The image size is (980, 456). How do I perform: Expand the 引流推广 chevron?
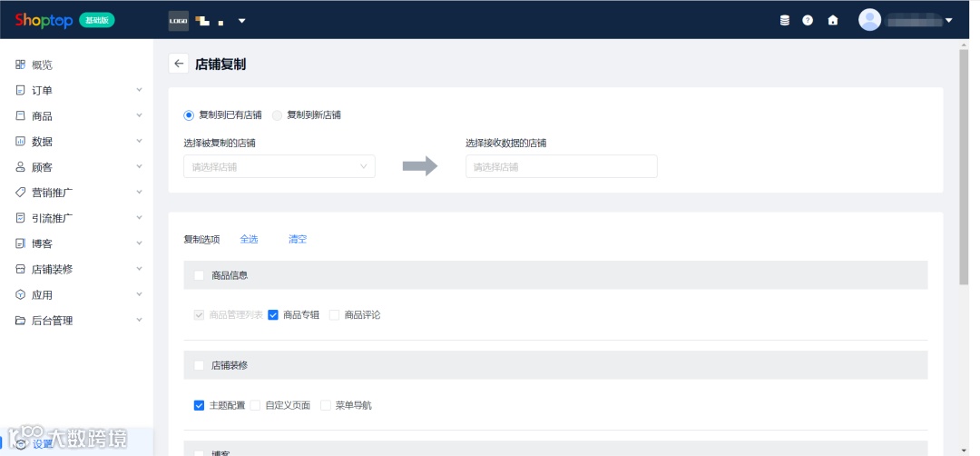click(x=139, y=218)
